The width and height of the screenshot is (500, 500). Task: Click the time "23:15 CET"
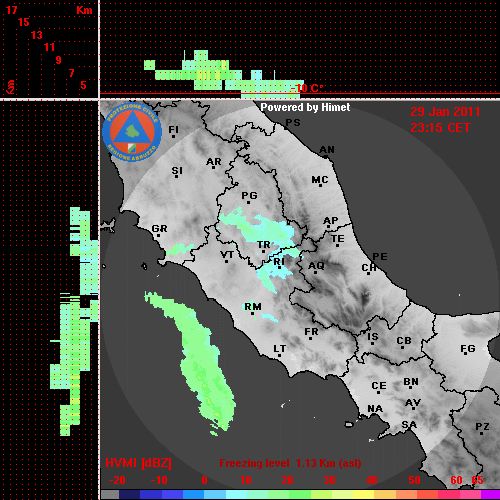pos(440,128)
